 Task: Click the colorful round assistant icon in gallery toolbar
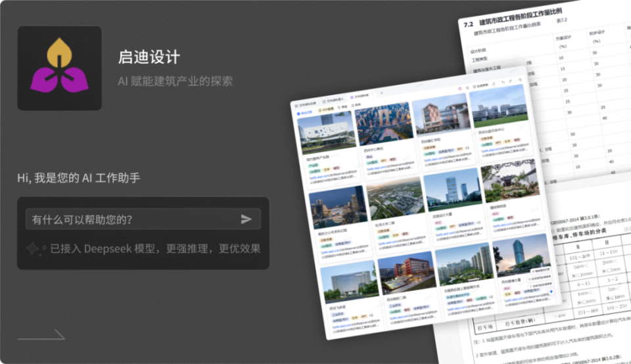coord(460,89)
